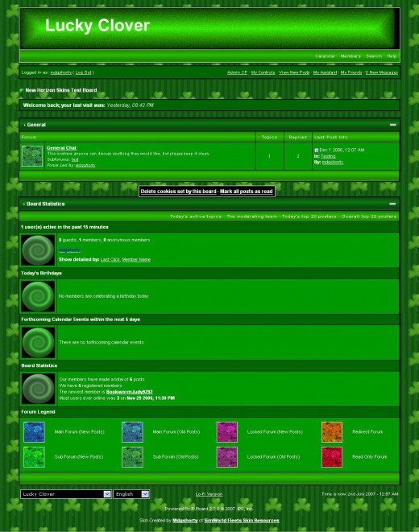Click the red Read Only Forum icon

click(x=332, y=457)
